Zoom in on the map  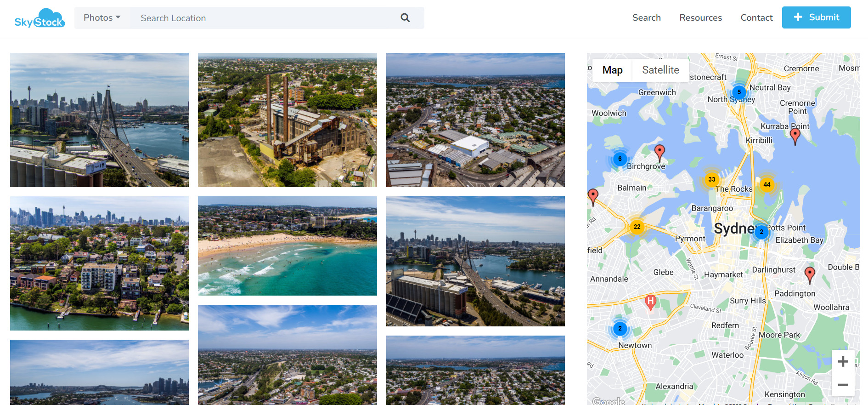[x=842, y=361]
